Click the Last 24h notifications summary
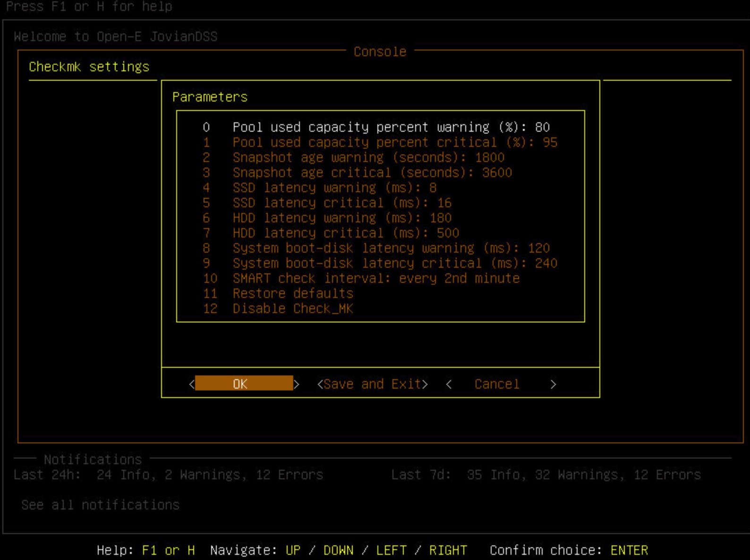The height and width of the screenshot is (560, 750). click(168, 475)
